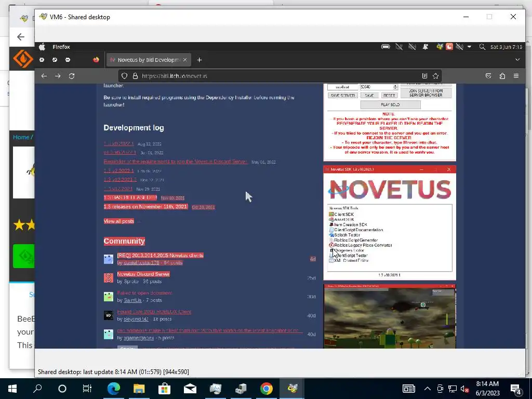This screenshot has height=399, width=532.
Task: Expand the tray arrow in VM menu bar
Action: pos(469,47)
